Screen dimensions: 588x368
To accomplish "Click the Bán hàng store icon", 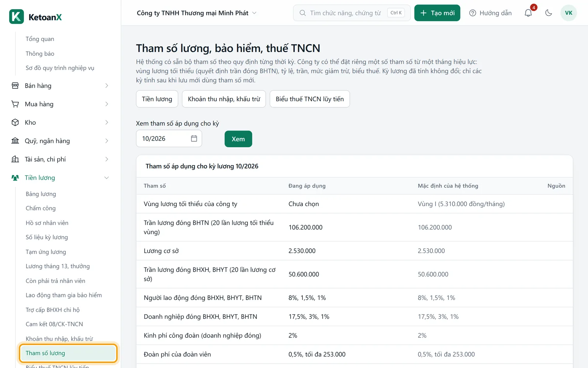I will 15,86.
